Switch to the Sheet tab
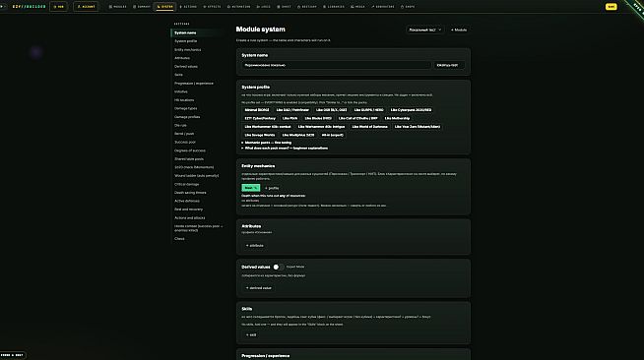The height and width of the screenshot is (360, 644). pos(285,7)
